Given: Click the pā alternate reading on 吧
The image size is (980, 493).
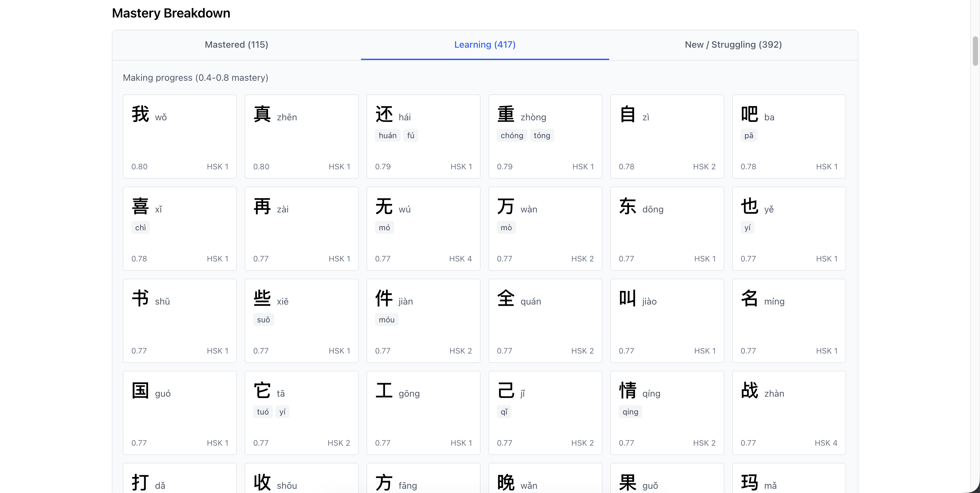Looking at the screenshot, I should (x=748, y=136).
